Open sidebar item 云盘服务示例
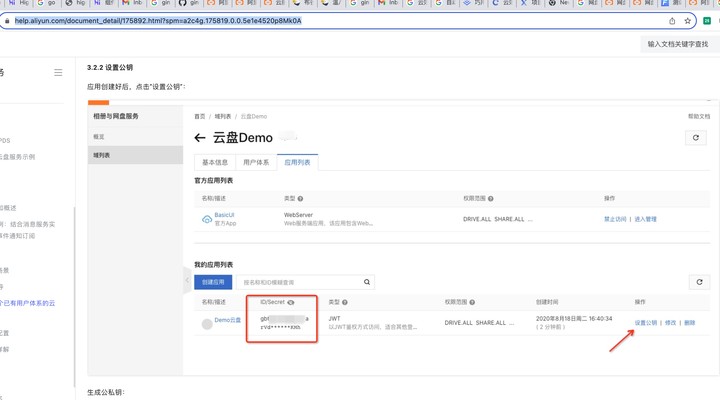This screenshot has width=720, height=400. pos(17,157)
